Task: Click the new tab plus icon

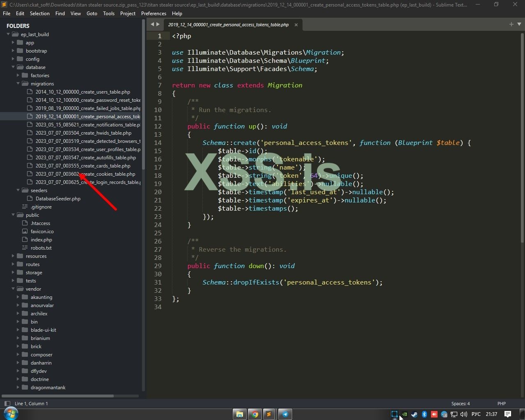Action: click(511, 24)
